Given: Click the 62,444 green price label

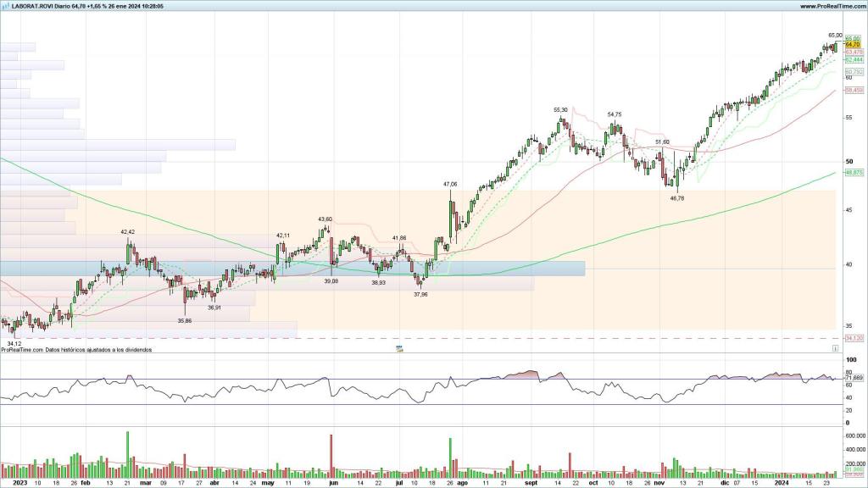Looking at the screenshot, I should (x=854, y=60).
